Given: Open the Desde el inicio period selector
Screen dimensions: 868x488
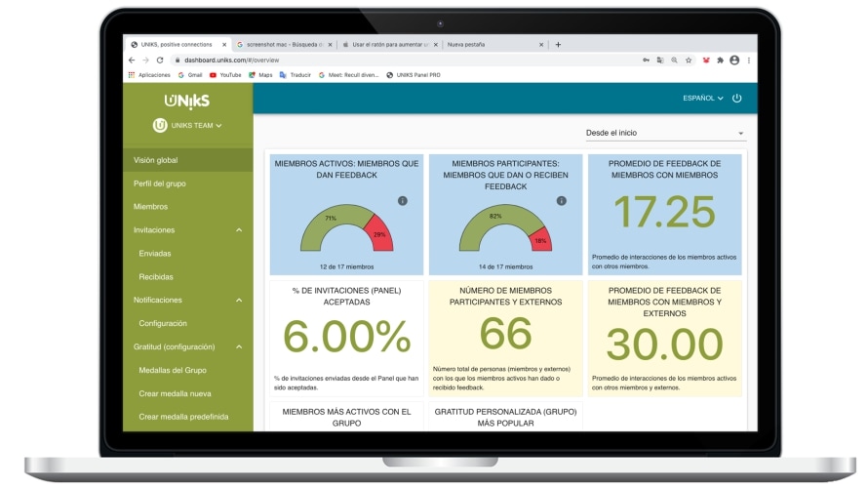Looking at the screenshot, I should [x=665, y=133].
